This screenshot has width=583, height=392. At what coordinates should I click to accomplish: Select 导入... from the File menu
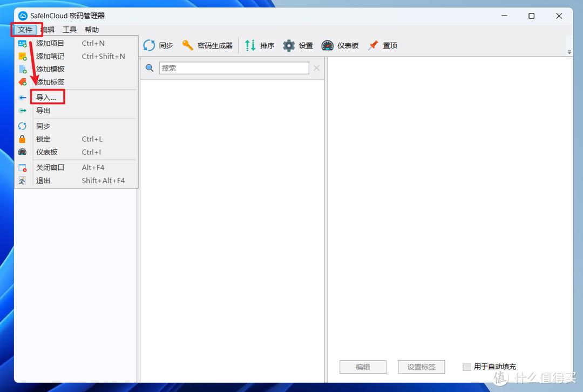point(46,98)
